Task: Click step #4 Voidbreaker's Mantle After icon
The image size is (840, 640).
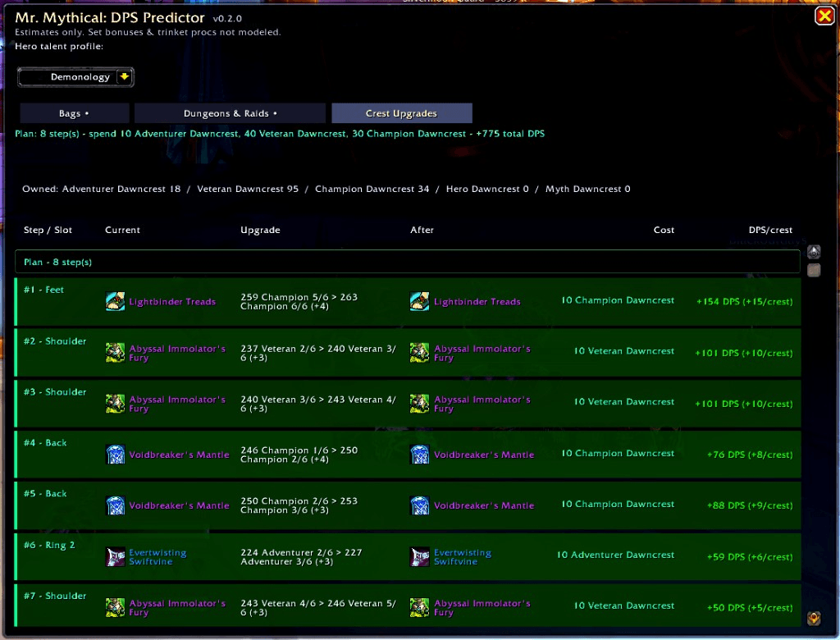Action: [x=419, y=455]
